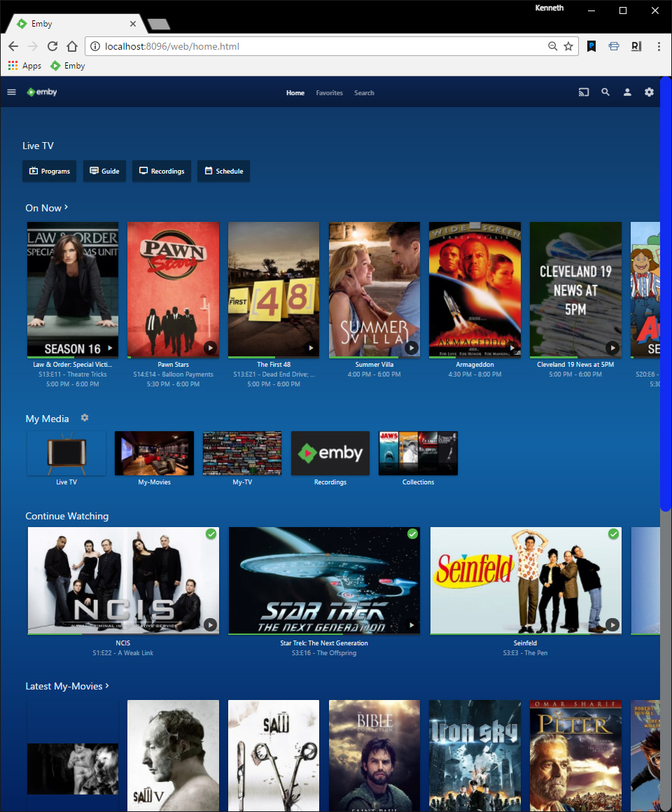Click the Kenneth profile name in title bar
This screenshot has height=812, width=672.
pos(549,8)
